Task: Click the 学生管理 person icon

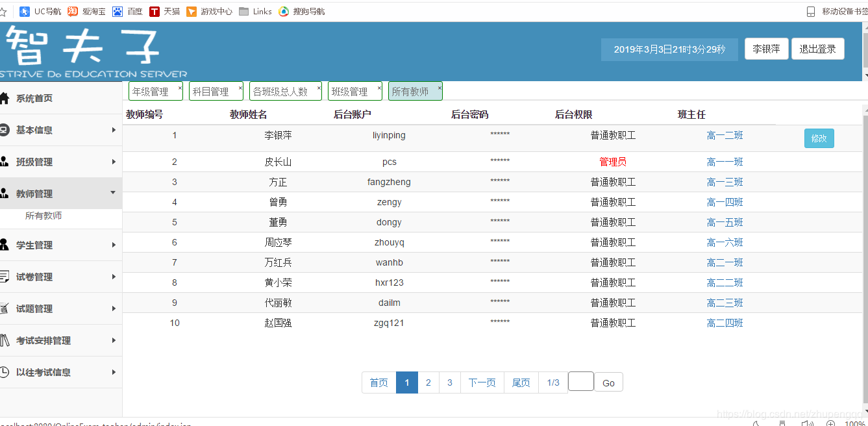Action: pyautogui.click(x=4, y=245)
